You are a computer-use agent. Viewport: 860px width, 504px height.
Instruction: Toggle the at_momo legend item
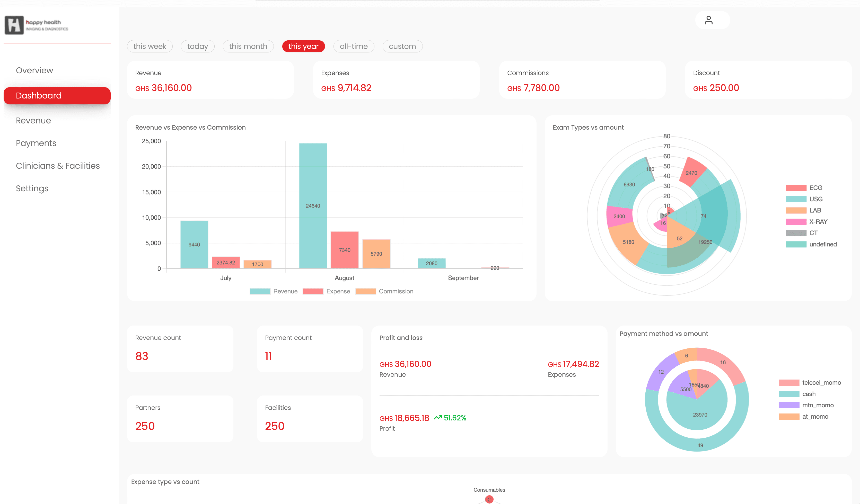coord(803,416)
